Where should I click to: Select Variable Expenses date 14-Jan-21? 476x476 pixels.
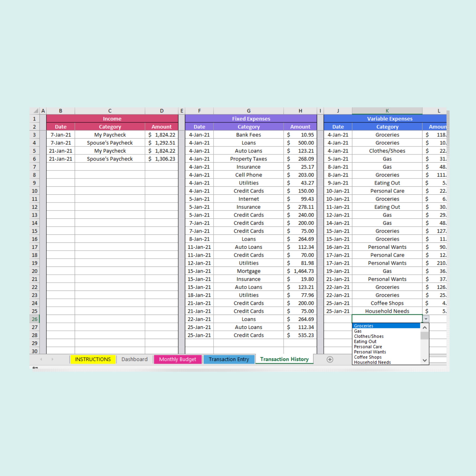tap(338, 223)
